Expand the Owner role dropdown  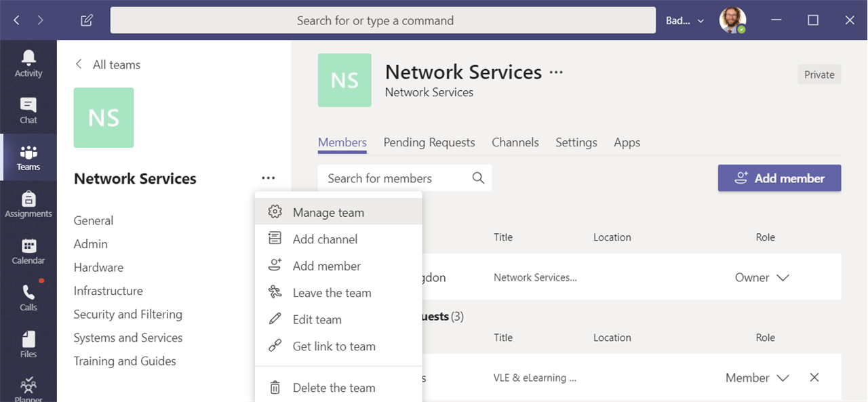point(762,277)
